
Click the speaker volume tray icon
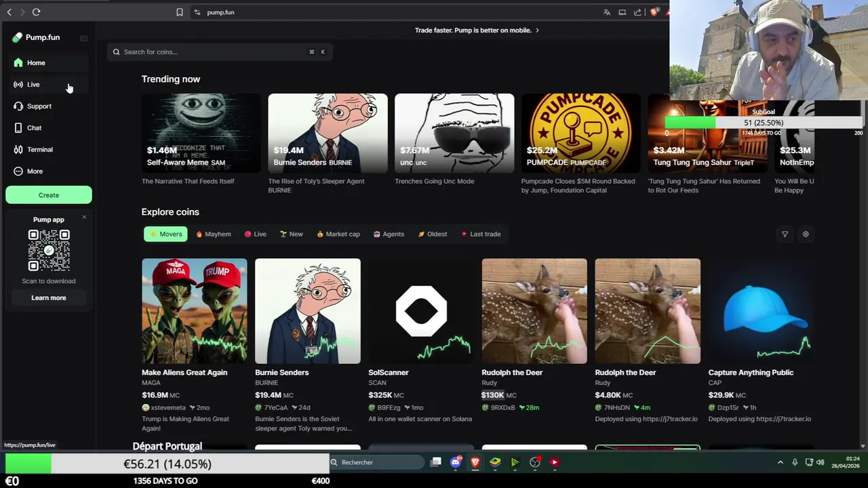(x=821, y=462)
